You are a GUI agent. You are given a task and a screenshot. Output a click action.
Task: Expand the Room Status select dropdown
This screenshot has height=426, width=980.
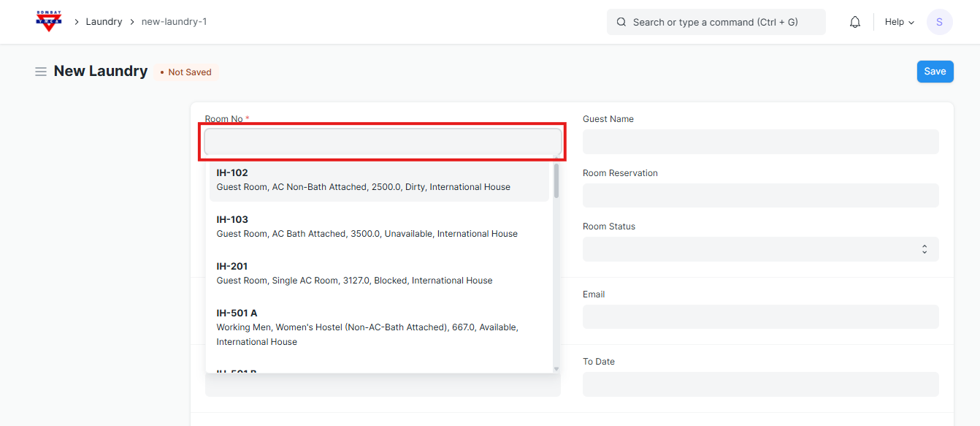[760, 249]
